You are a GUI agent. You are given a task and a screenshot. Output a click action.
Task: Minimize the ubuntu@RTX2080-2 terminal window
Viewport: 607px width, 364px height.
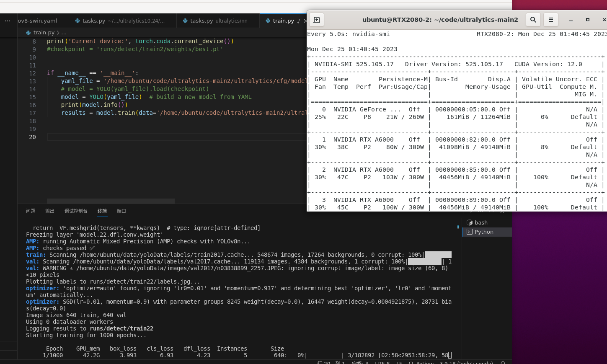[x=571, y=20]
